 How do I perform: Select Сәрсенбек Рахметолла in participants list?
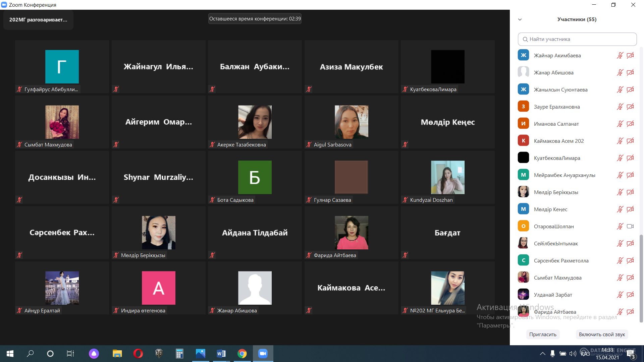(x=561, y=260)
